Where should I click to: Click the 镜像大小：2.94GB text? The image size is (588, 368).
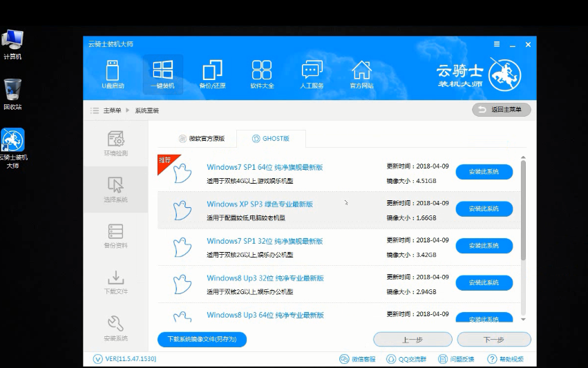[411, 291]
